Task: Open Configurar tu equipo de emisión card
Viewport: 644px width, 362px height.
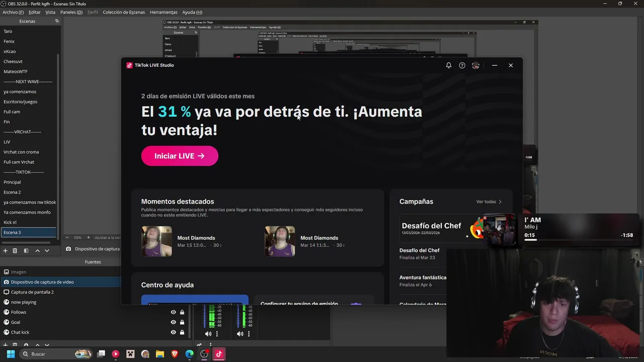Action: tap(313, 300)
